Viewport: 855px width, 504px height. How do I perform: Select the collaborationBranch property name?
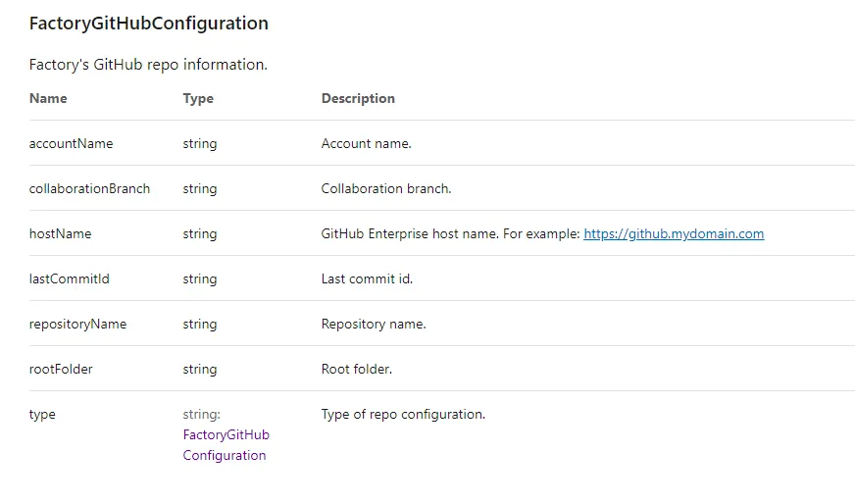[89, 189]
